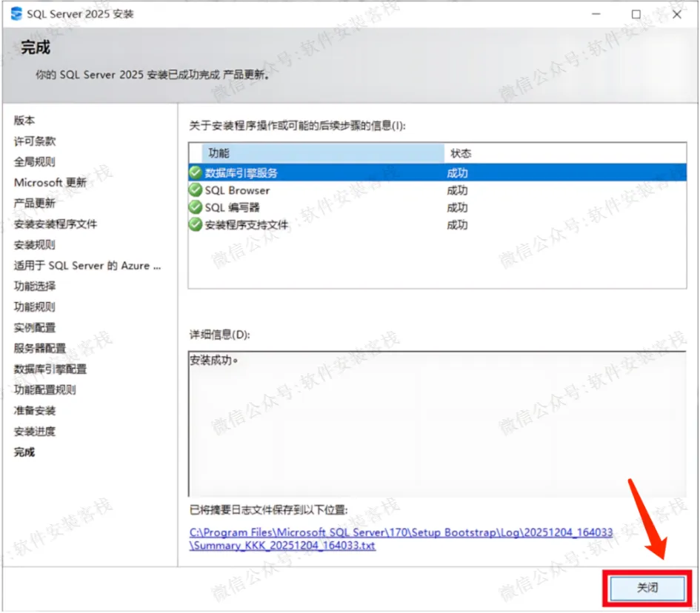Click the 状态 column header
This screenshot has width=700, height=613.
coord(565,153)
